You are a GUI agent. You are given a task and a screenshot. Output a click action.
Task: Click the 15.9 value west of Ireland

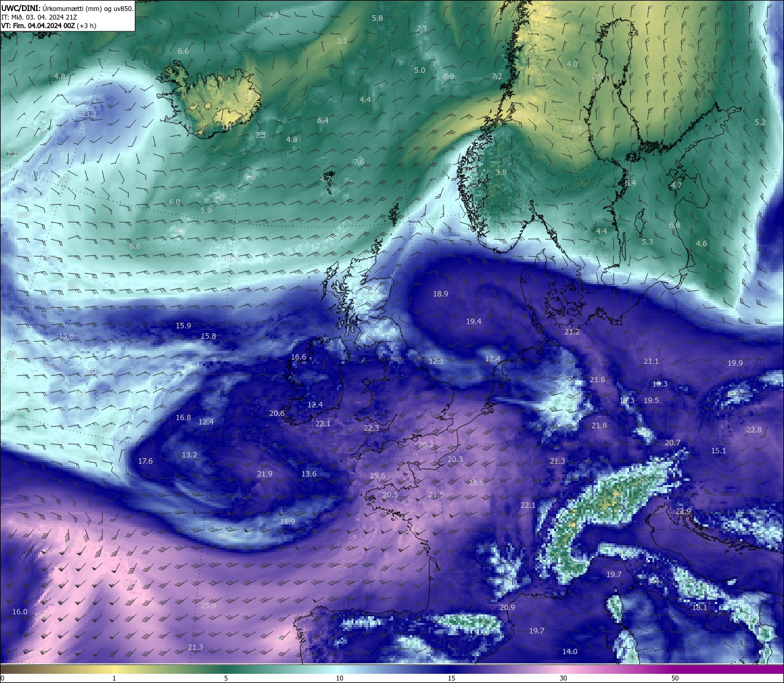pyautogui.click(x=183, y=326)
